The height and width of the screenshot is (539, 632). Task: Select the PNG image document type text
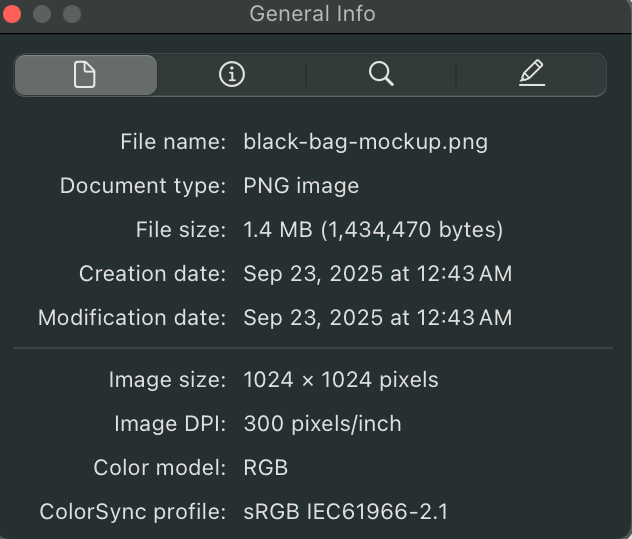[x=301, y=186]
